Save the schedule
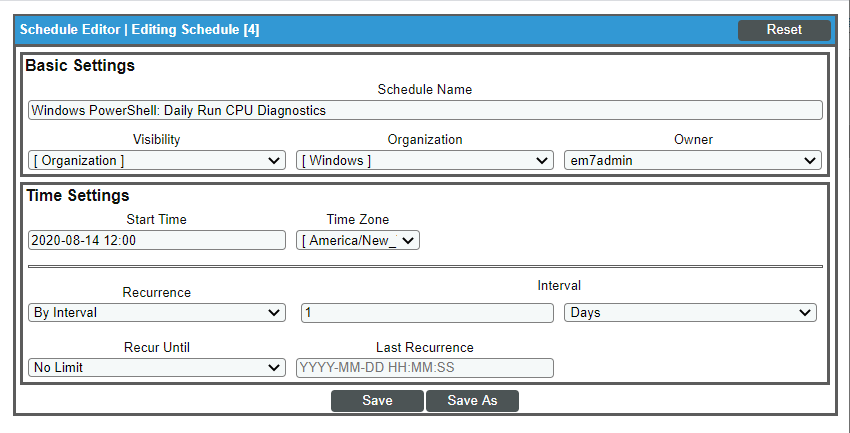Viewport: 850px width, 433px height. click(x=377, y=401)
